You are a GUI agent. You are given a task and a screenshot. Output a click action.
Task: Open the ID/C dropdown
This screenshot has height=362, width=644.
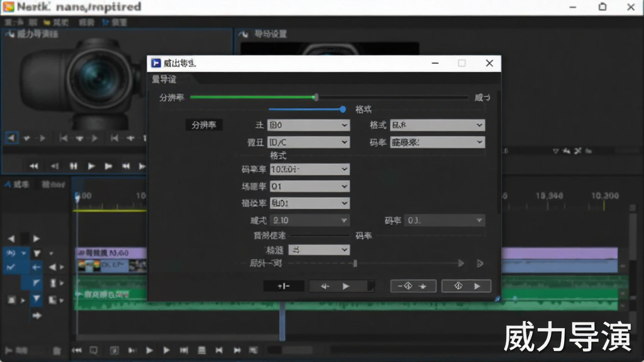308,143
